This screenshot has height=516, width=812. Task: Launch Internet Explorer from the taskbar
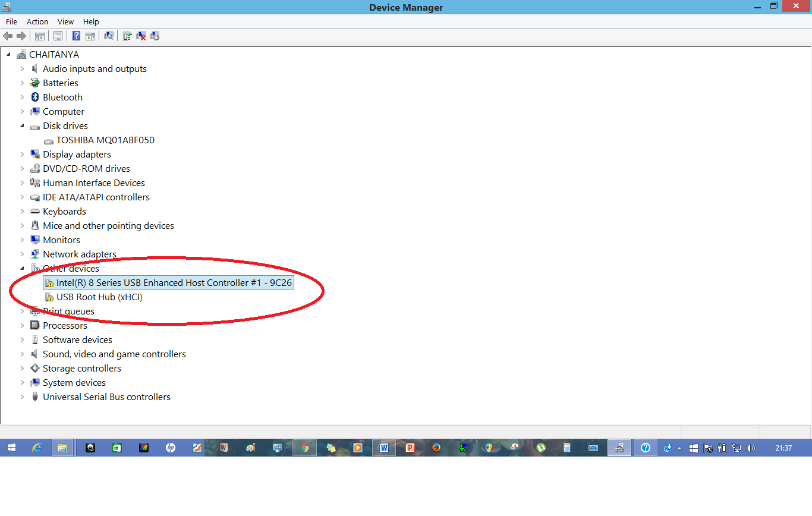click(x=37, y=448)
